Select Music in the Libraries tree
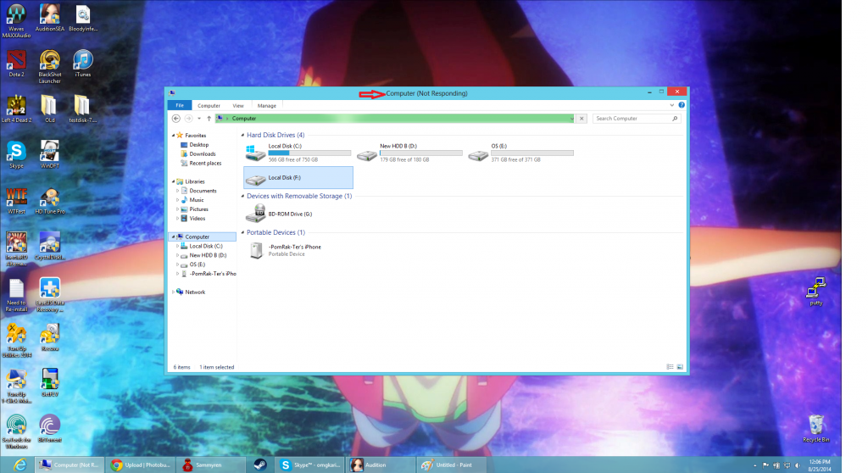Viewport: 868px width, 473px height. point(197,200)
